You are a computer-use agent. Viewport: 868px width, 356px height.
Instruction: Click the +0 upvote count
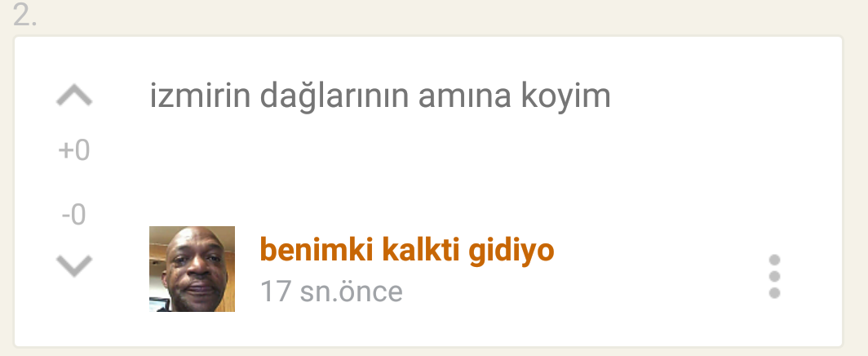(x=74, y=150)
